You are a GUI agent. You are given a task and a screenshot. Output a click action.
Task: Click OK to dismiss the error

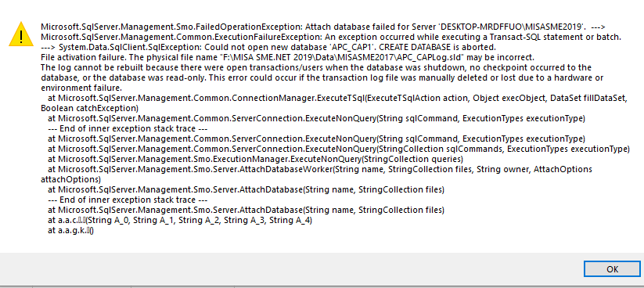[612, 269]
